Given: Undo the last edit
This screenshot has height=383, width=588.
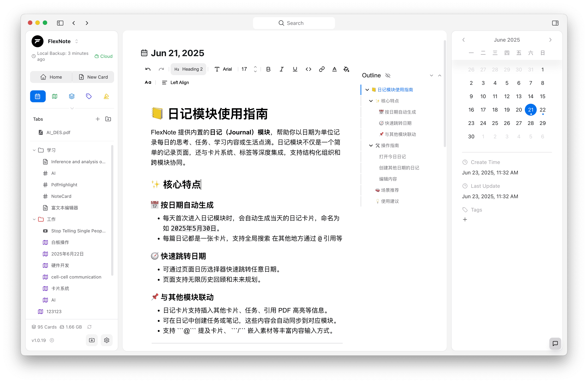Looking at the screenshot, I should (x=148, y=69).
